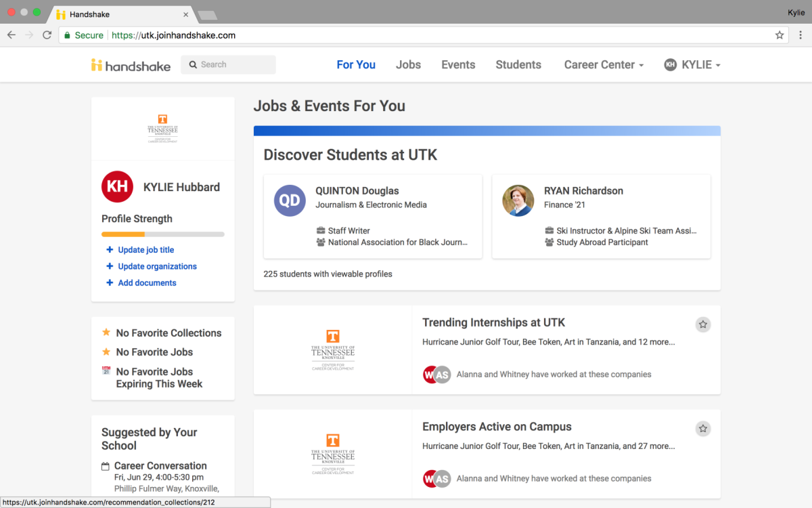Image resolution: width=812 pixels, height=508 pixels.
Task: Click '225 students with viewable profiles' text
Action: tap(328, 274)
